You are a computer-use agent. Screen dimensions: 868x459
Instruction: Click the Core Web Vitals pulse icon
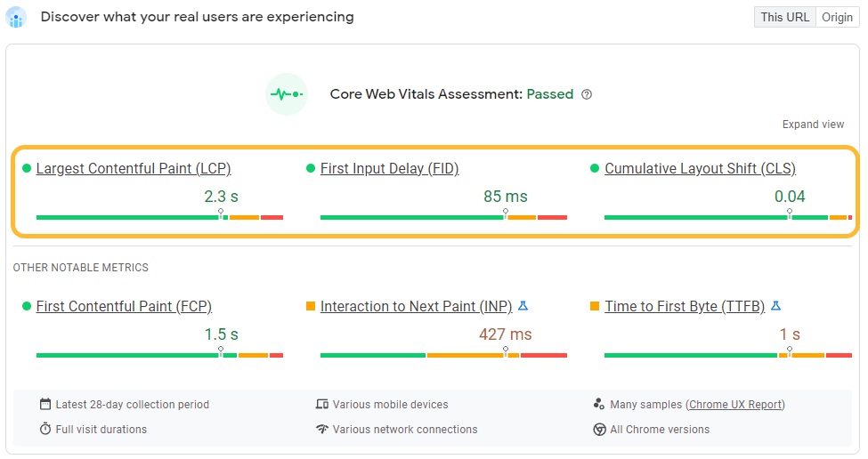pyautogui.click(x=287, y=94)
